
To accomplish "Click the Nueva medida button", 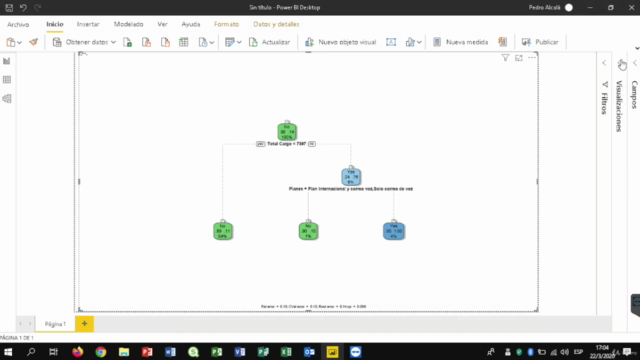I will 460,42.
